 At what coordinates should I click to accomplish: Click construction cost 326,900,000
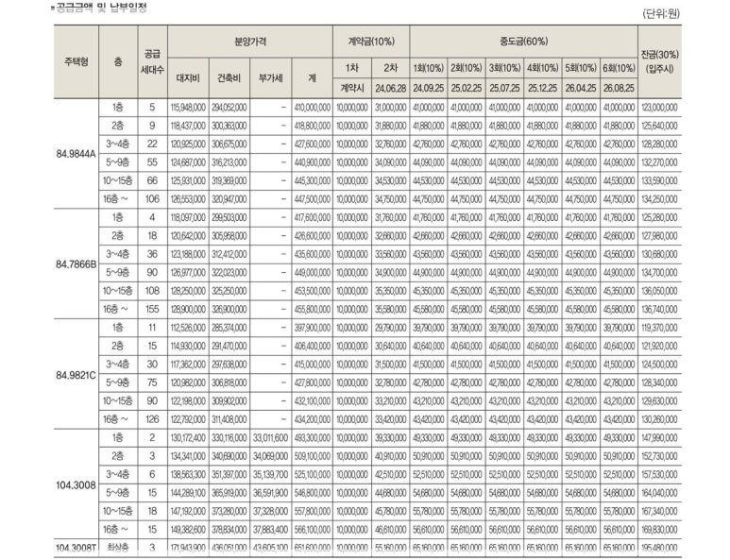(229, 309)
